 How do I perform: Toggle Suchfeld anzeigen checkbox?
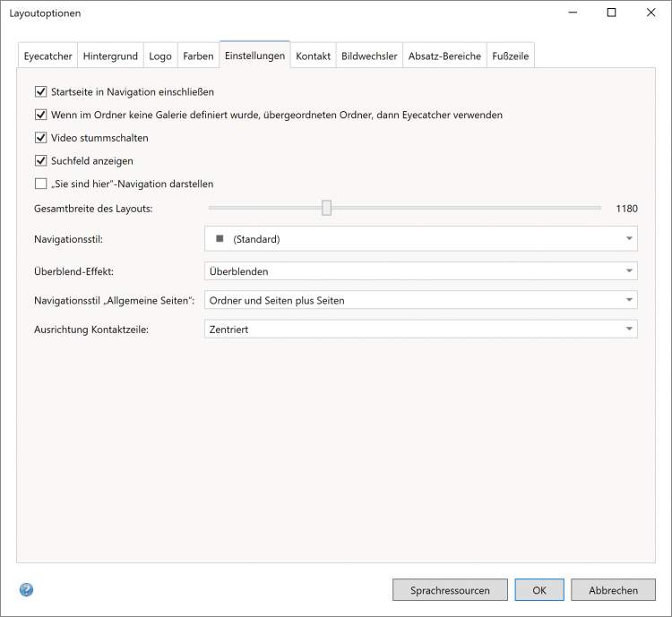click(40, 161)
